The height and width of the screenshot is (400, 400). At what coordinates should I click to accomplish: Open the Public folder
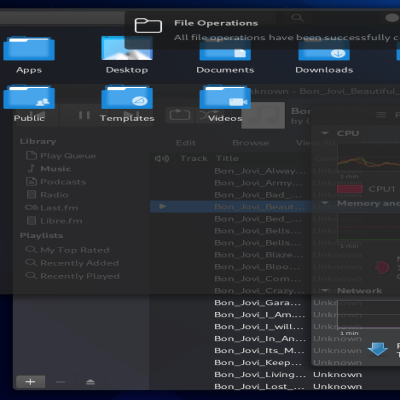tap(29, 104)
